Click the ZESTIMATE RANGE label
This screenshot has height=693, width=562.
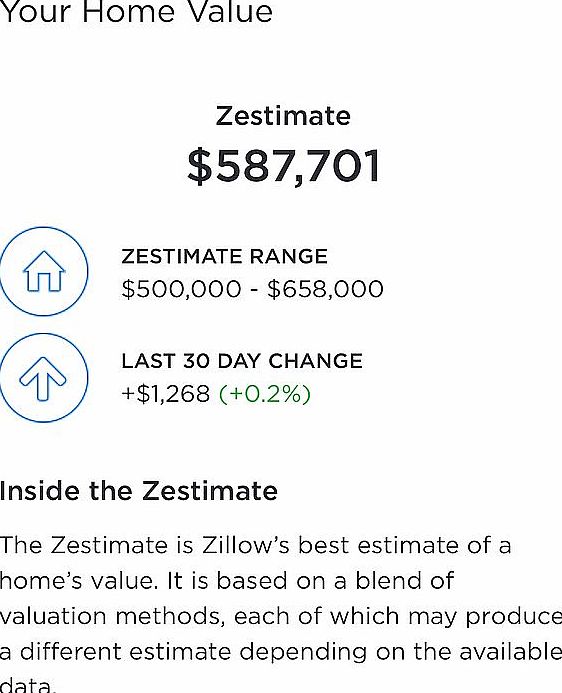(224, 256)
